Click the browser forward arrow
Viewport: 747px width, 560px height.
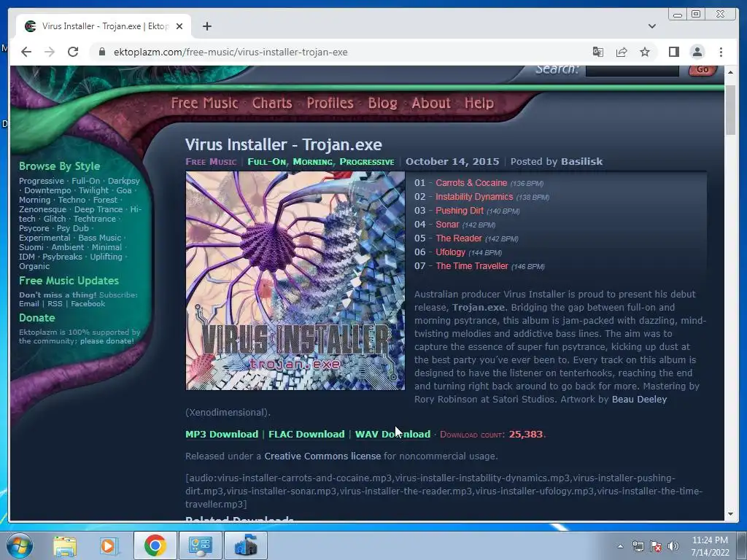click(50, 52)
